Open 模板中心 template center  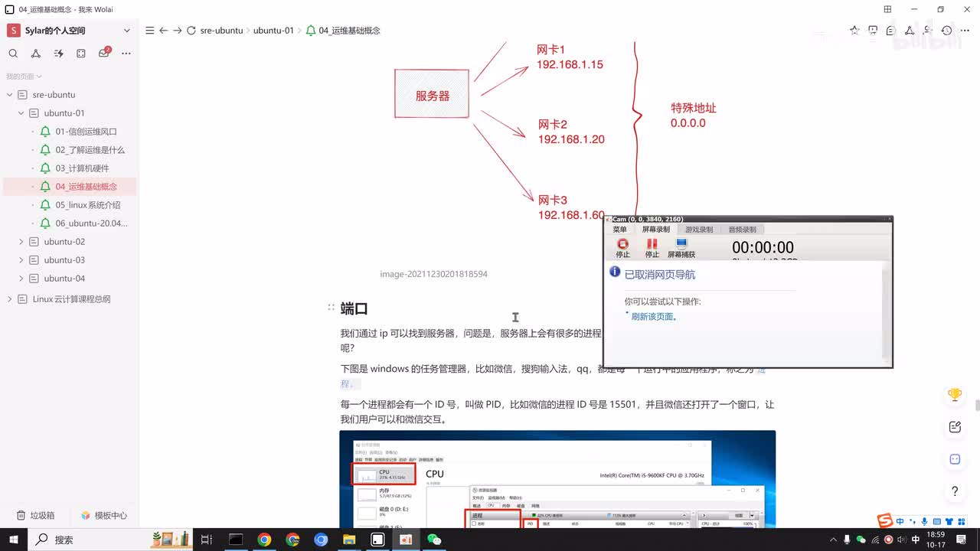(104, 516)
